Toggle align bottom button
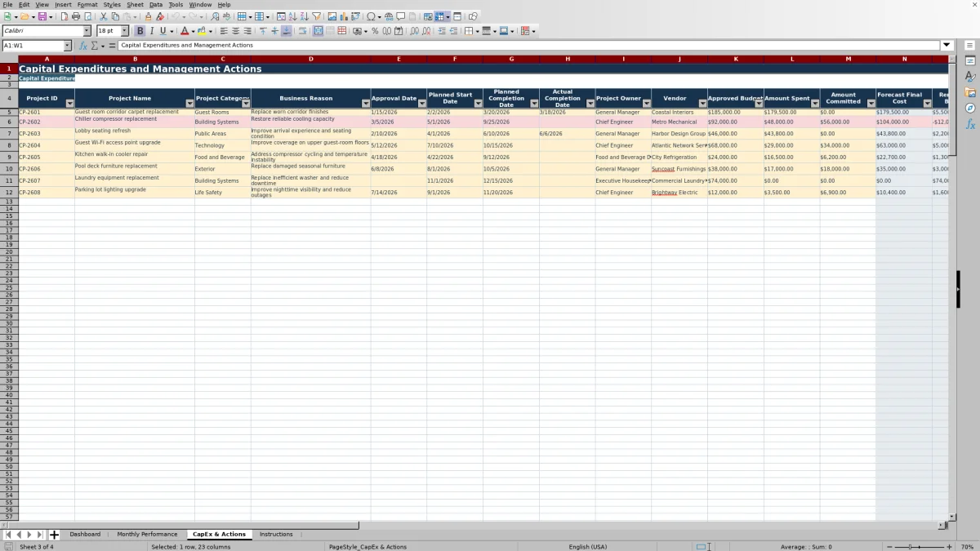 tap(287, 31)
